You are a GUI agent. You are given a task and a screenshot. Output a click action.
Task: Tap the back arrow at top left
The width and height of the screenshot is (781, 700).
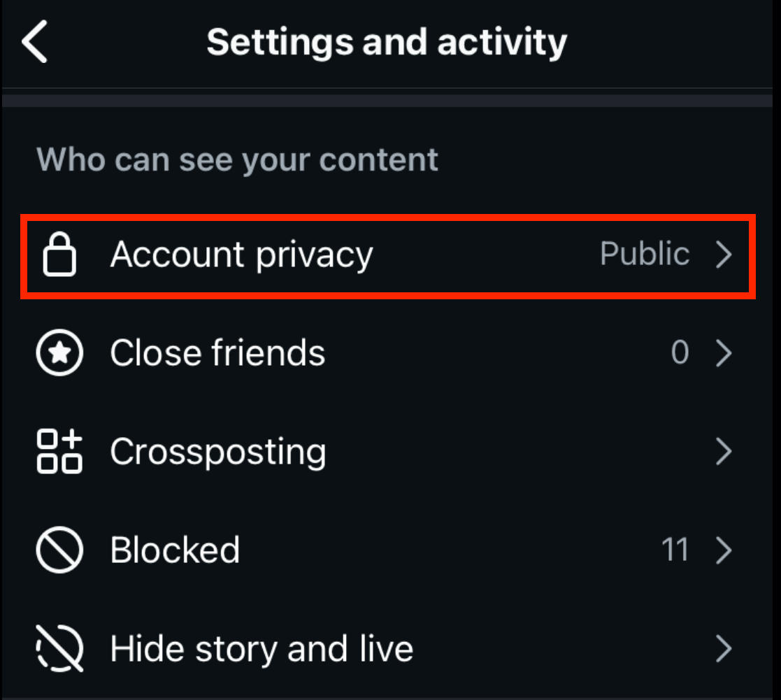[35, 41]
